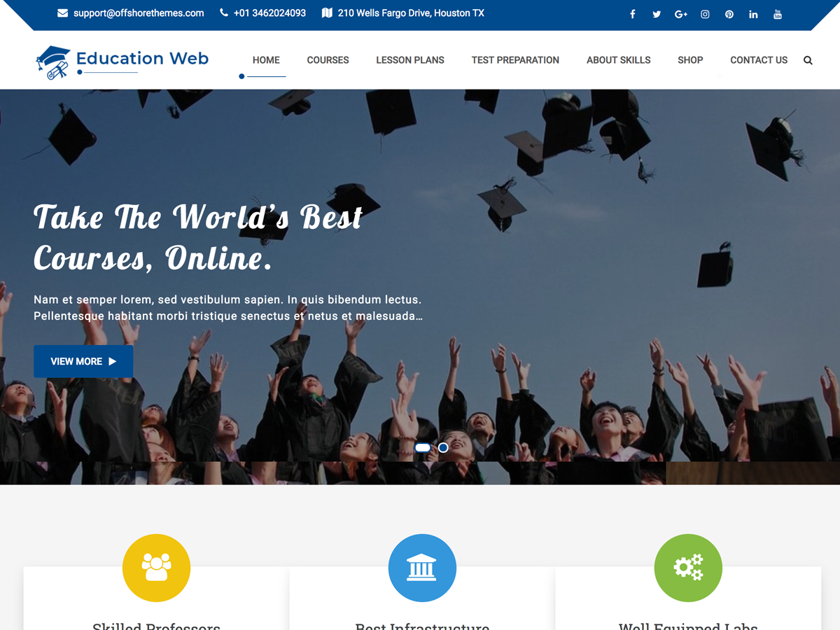Open the YouTube social icon
Viewport: 840px width, 630px height.
(777, 13)
